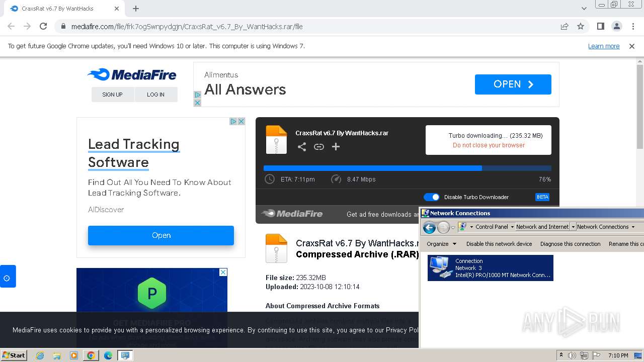Click the volume icon in system tray

[x=573, y=355]
